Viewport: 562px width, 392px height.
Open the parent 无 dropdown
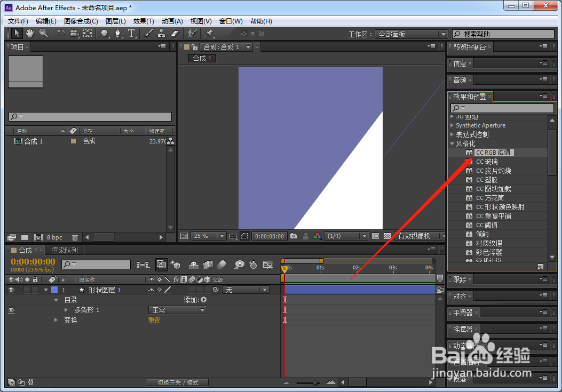246,290
